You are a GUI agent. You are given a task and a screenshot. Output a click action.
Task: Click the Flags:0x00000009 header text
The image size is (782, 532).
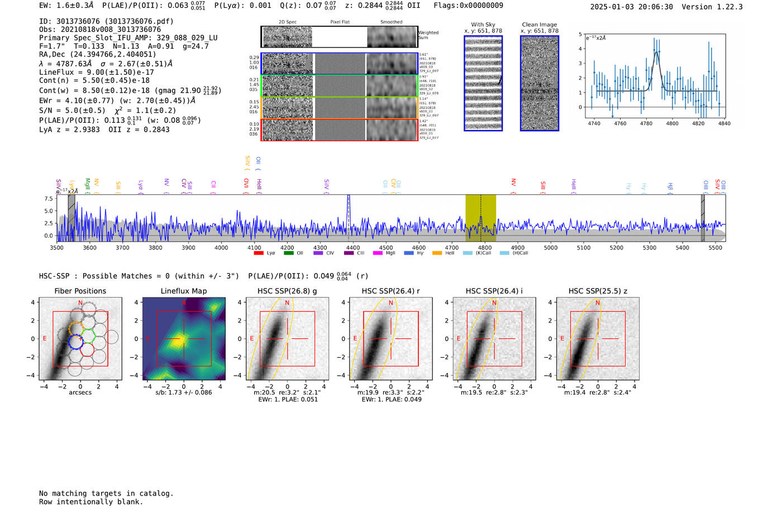point(468,5)
